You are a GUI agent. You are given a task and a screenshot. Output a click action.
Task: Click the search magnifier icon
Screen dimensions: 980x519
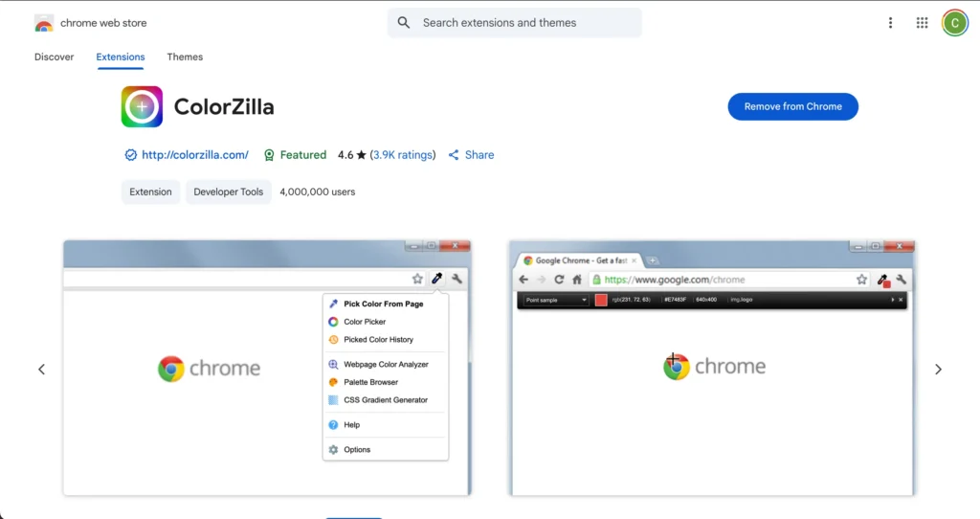click(x=404, y=23)
